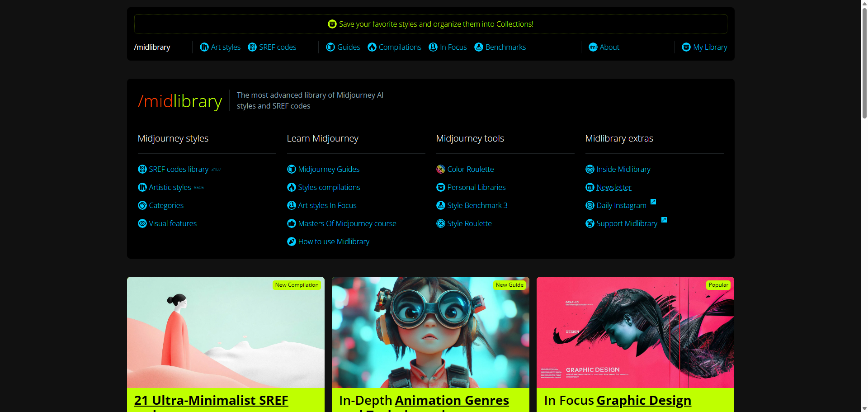Click the Newsletter icon
The width and height of the screenshot is (868, 412).
click(590, 187)
